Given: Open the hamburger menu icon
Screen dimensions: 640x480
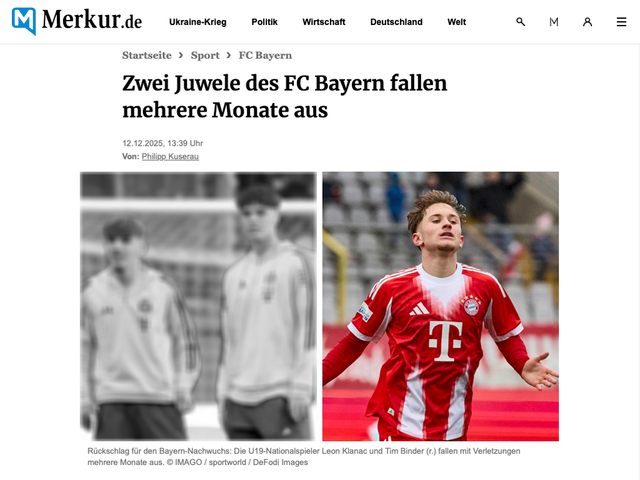Looking at the screenshot, I should pyautogui.click(x=621, y=22).
